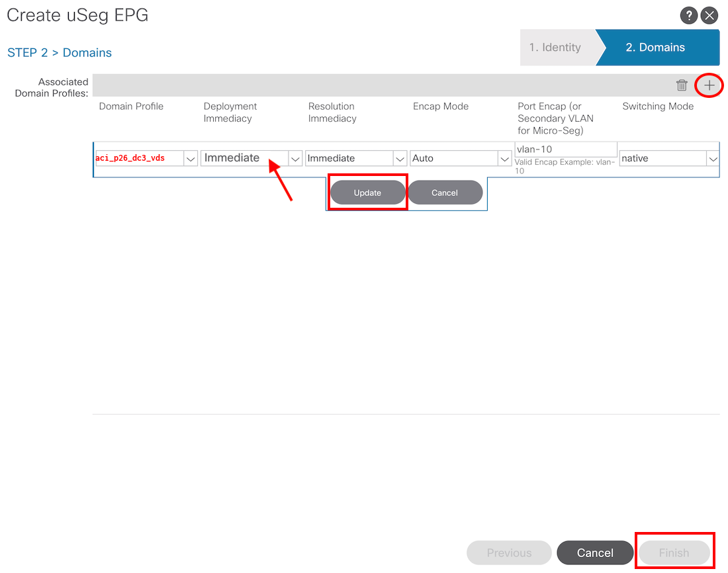Expand the Deployment Immediacy dropdown

pyautogui.click(x=295, y=159)
